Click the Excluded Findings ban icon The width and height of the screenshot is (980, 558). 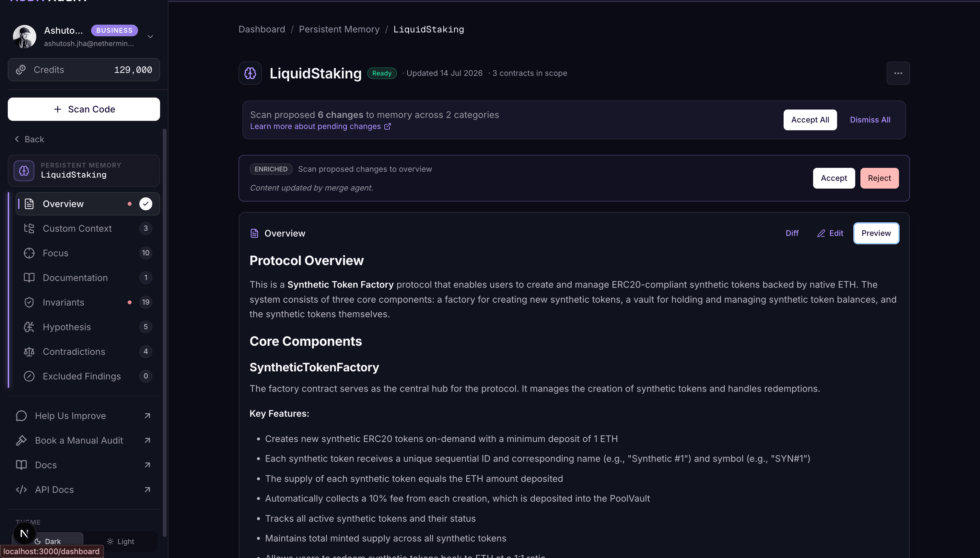point(29,376)
